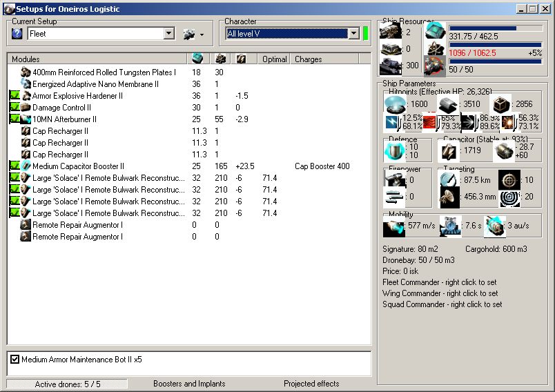Click Wing Commander right click to set
555x392 pixels.
[440, 293]
